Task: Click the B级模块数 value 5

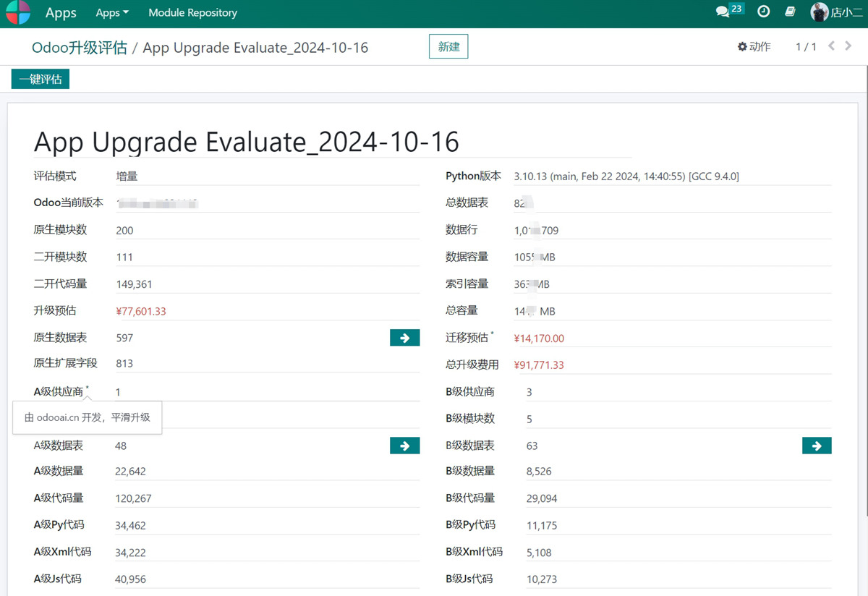Action: [x=529, y=419]
